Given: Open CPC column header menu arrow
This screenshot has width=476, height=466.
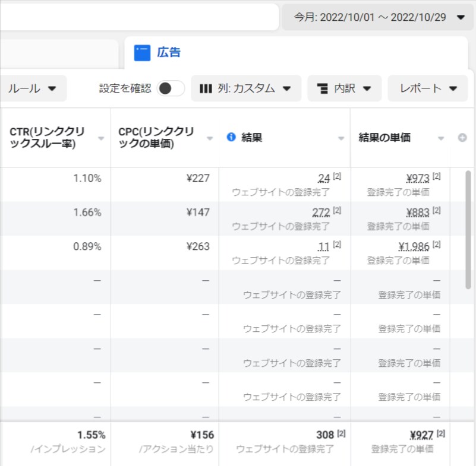Looking at the screenshot, I should point(209,138).
